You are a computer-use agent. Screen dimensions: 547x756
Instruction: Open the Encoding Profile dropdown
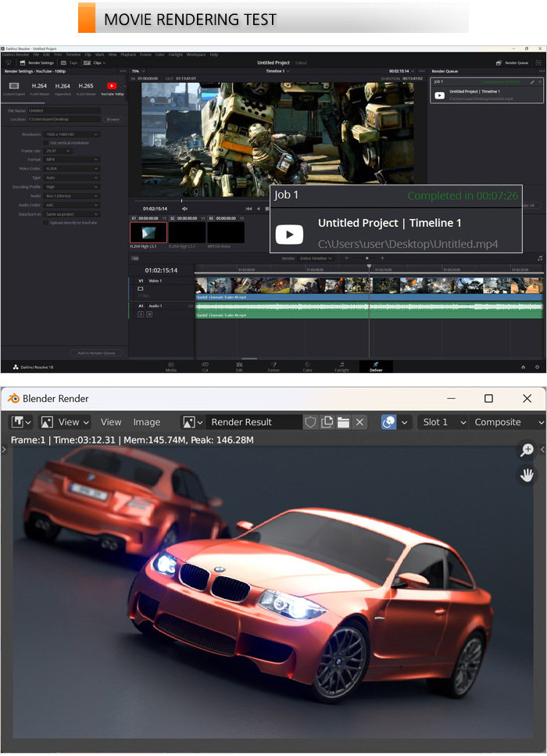click(71, 187)
